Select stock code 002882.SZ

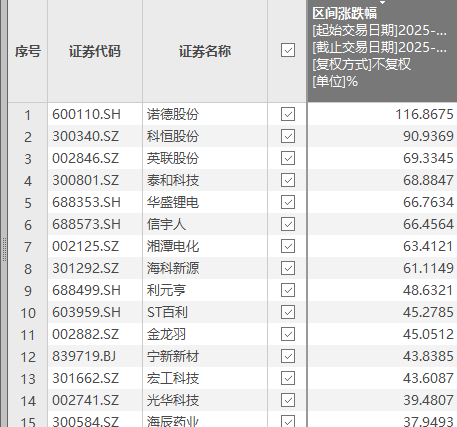pos(86,335)
